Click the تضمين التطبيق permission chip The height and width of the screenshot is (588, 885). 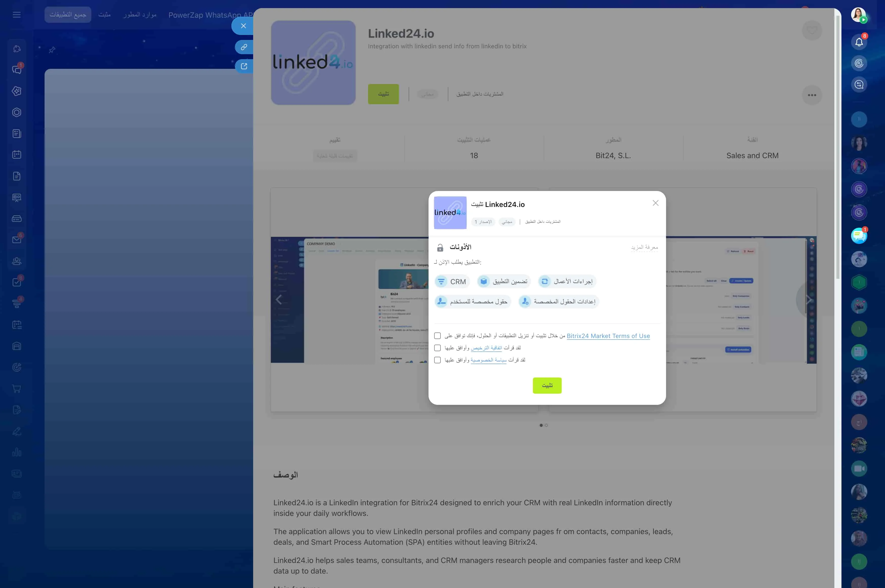(504, 281)
